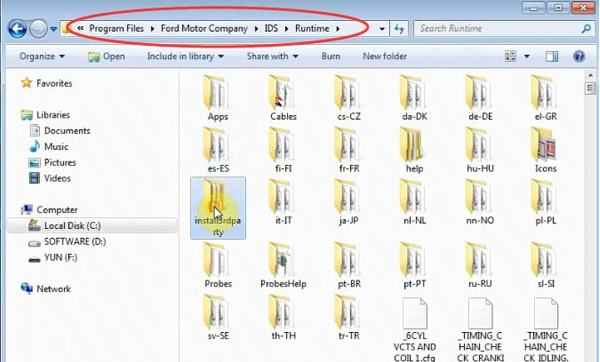Click the vertical scrollbar up arrow

pos(590,75)
